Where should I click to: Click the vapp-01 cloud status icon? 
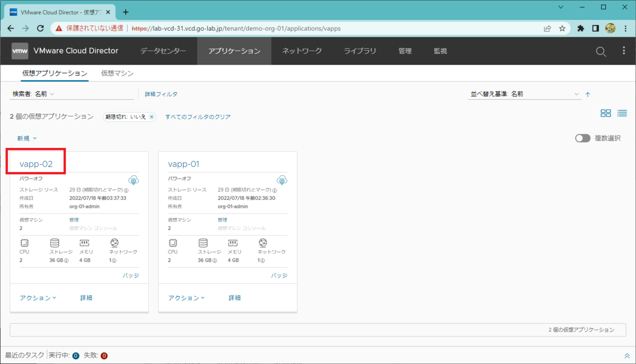(x=282, y=180)
